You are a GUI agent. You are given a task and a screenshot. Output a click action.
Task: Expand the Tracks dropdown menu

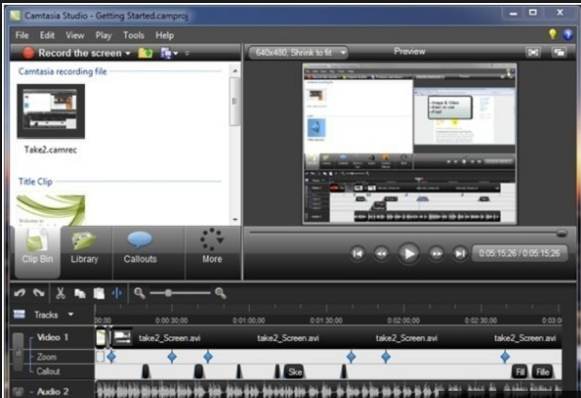70,315
